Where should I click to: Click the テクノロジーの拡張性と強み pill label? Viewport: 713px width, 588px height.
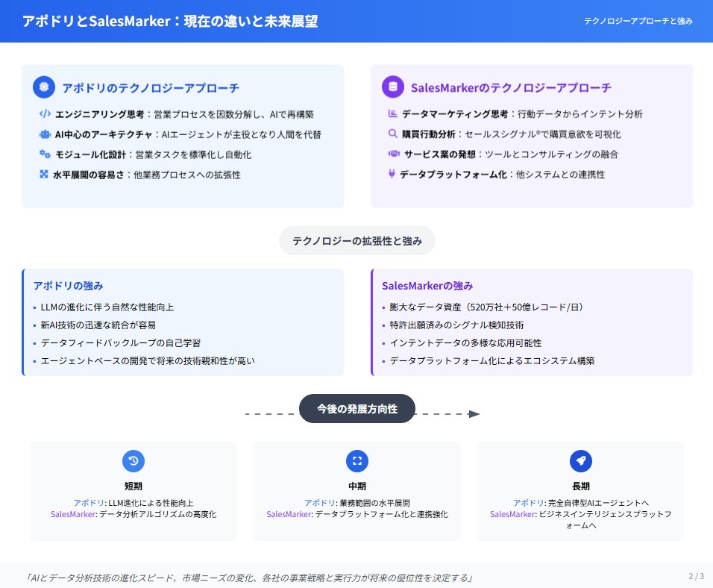click(x=357, y=241)
